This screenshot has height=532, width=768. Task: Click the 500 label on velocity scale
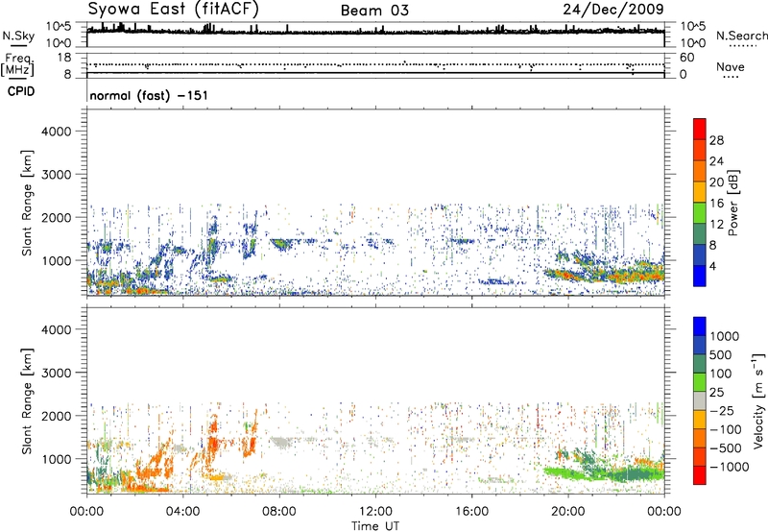coord(721,355)
